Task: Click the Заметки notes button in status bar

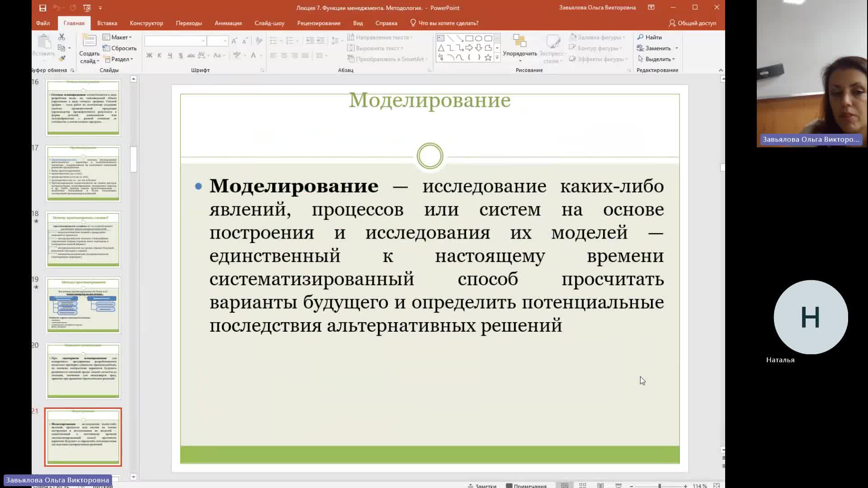Action: [482, 486]
